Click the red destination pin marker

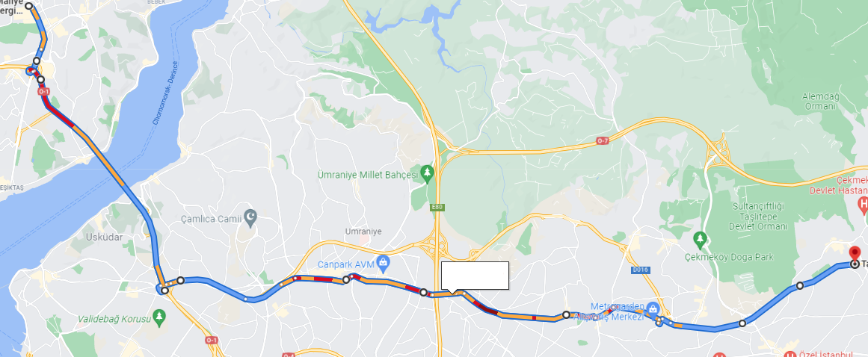point(855,254)
